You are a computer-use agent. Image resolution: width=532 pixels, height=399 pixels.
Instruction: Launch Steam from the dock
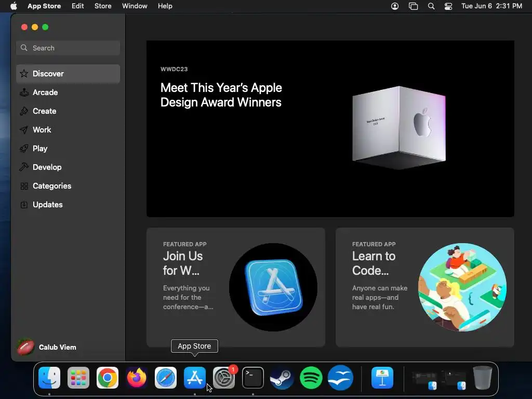[282, 378]
